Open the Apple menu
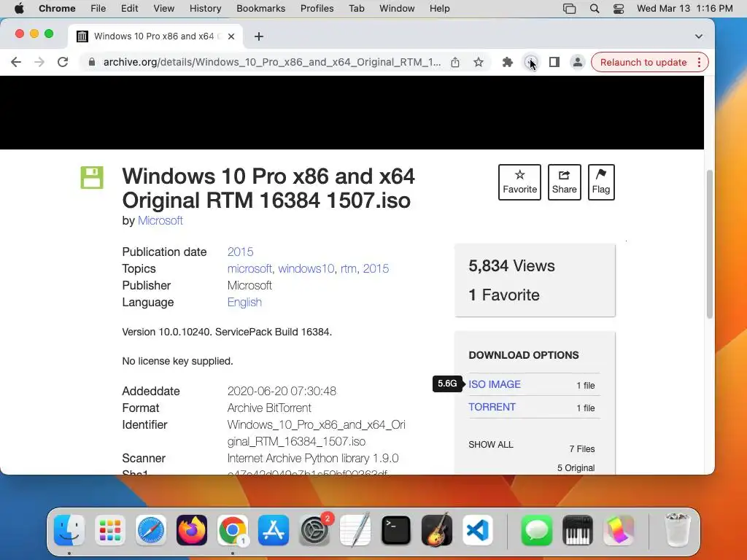747x560 pixels. 19,9
